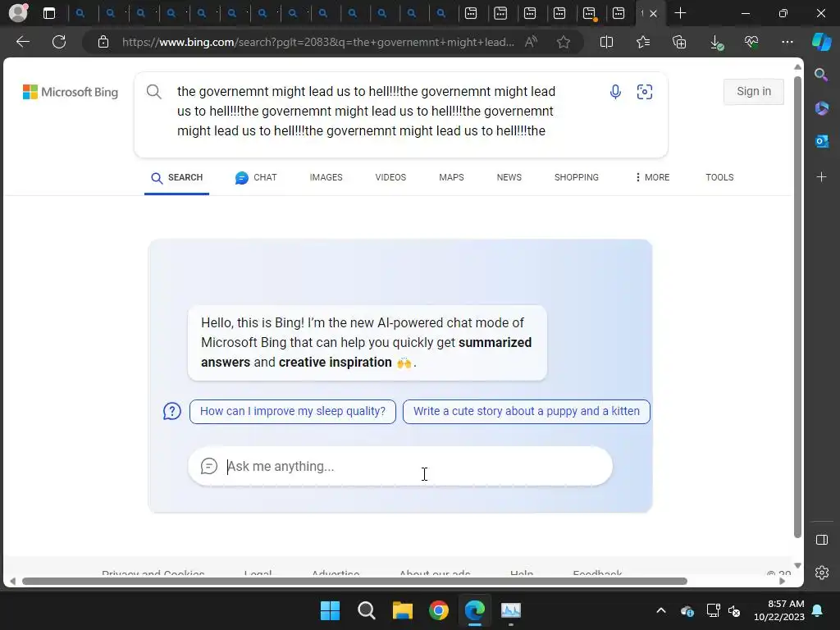Open the Windows Start menu
Viewport: 840px width, 630px height.
click(330, 610)
